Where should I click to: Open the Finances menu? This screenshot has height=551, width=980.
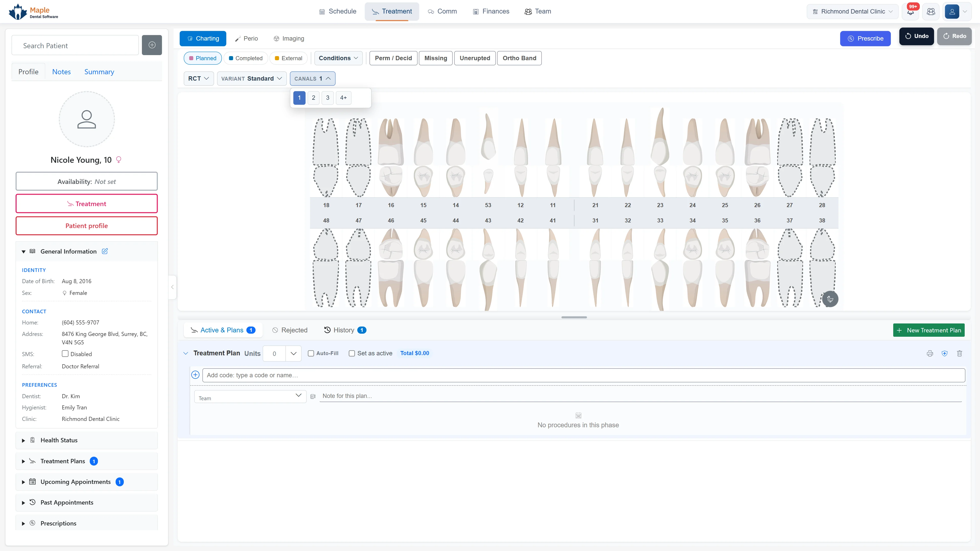click(x=491, y=11)
